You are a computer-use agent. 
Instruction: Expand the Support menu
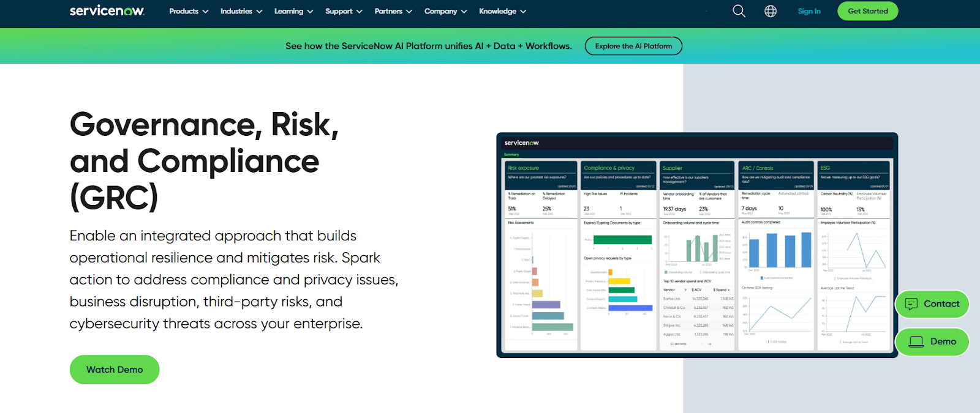[344, 11]
